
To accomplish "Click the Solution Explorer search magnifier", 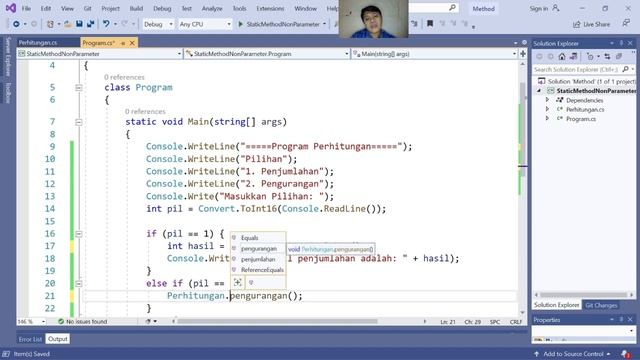I will [x=626, y=70].
